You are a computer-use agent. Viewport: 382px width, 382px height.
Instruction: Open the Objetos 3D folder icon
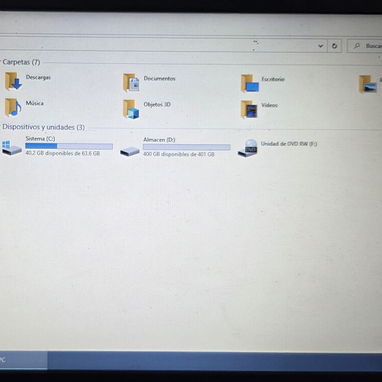click(x=131, y=109)
